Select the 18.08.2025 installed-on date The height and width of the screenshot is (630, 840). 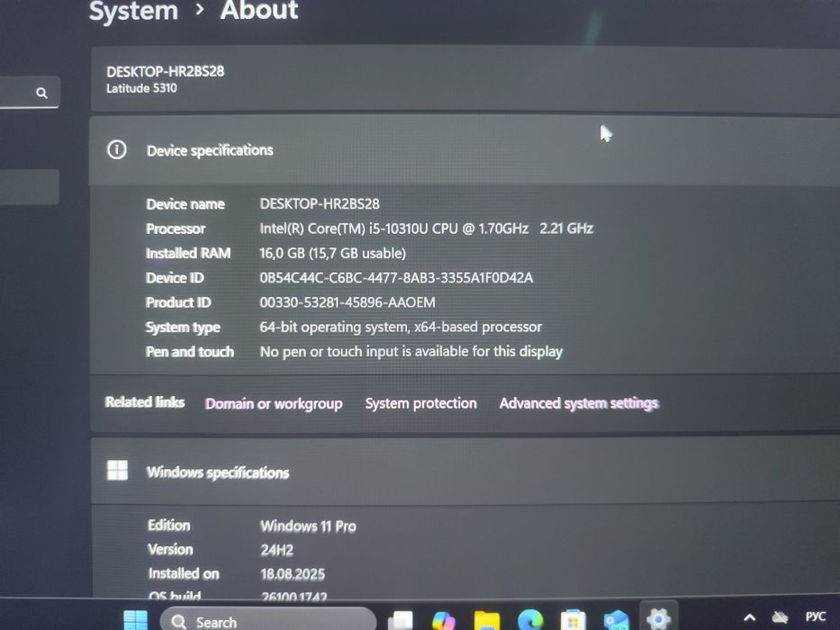[x=293, y=574]
